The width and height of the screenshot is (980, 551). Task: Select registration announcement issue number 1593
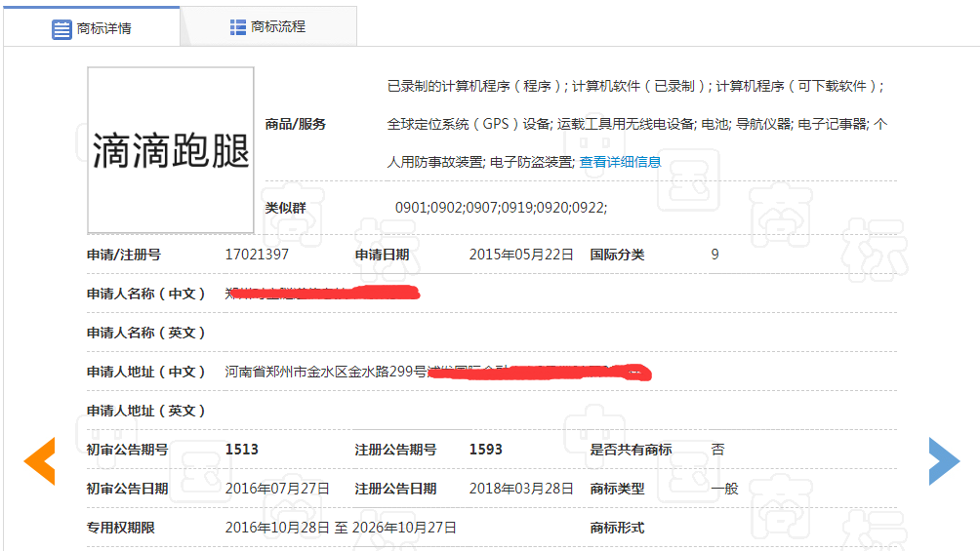tap(485, 450)
